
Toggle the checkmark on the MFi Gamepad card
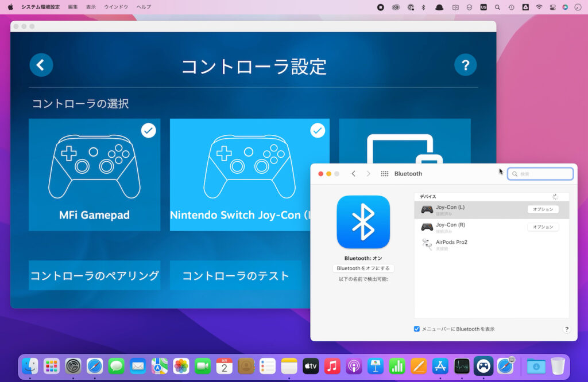point(148,130)
